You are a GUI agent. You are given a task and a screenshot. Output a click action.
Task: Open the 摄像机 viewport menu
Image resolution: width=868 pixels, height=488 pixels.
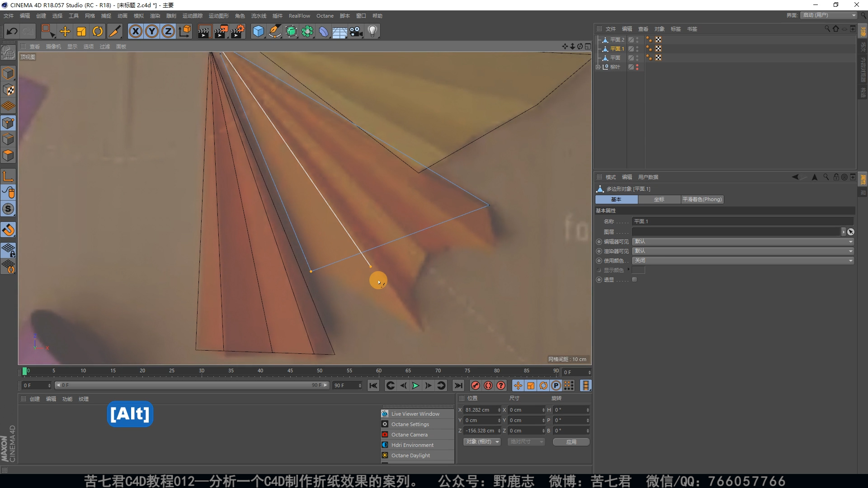point(53,47)
